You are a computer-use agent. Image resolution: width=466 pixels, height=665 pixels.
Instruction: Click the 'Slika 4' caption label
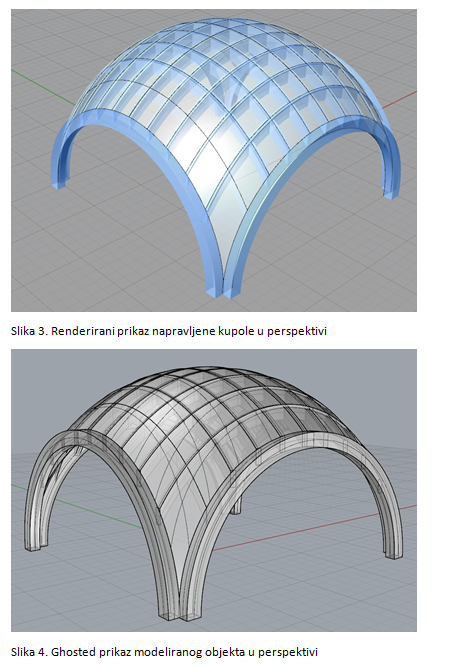tap(29, 651)
